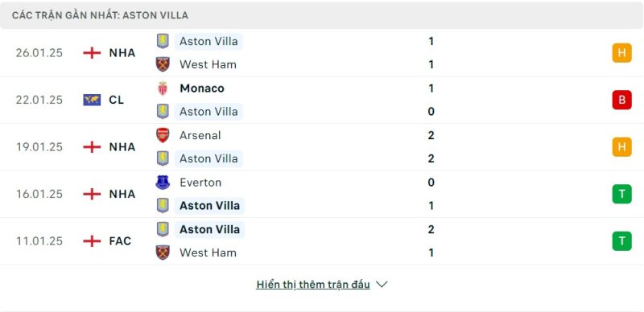The height and width of the screenshot is (312, 644).
Task: Click England flag beside 26.01.25 match
Action: click(92, 53)
